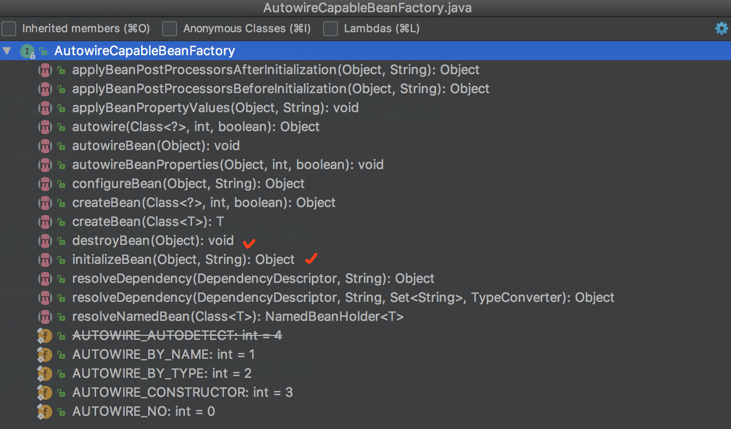Screen dimensions: 731x429
Task: Enable the Inherited members checkbox
Action: click(9, 29)
